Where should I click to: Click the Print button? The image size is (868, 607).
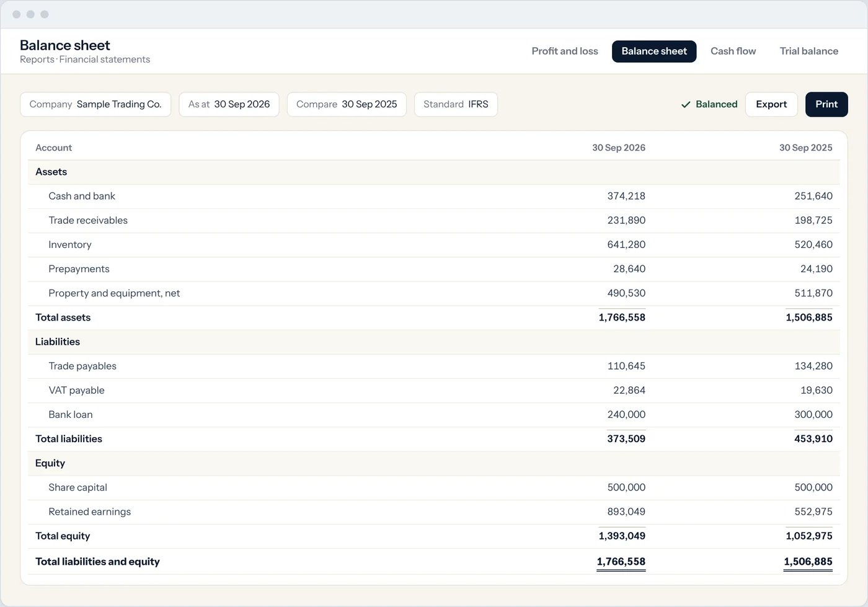[x=826, y=104]
